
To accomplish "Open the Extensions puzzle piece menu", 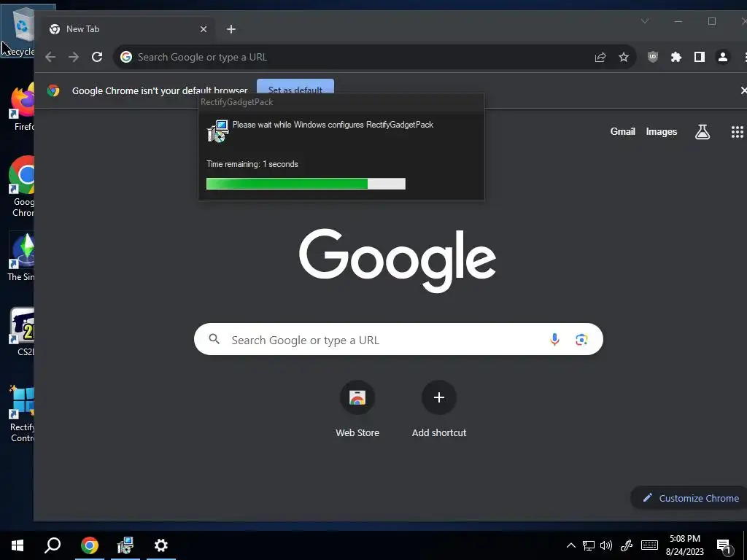I will pyautogui.click(x=676, y=57).
